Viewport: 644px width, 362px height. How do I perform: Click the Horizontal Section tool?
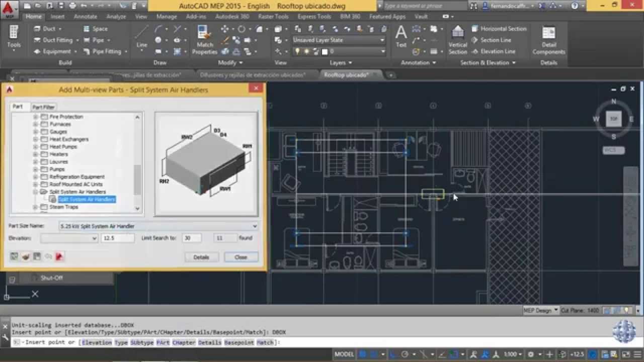(499, 29)
